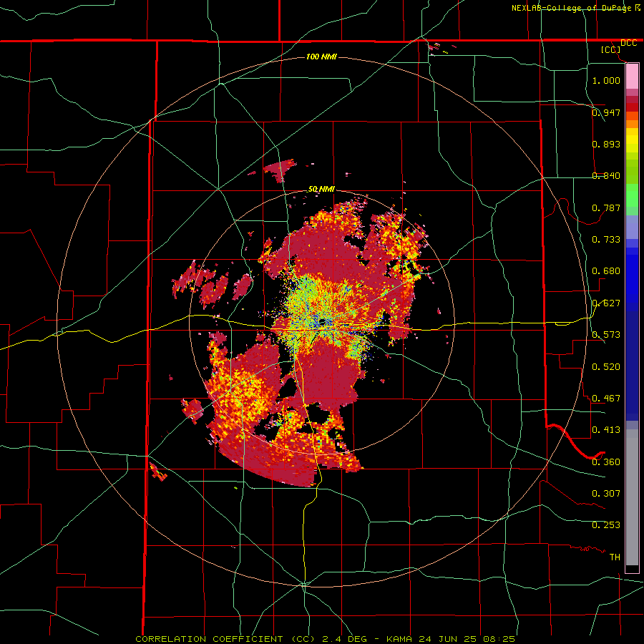Screen dimensions: 644x644
Task: Select the 0.307 scale value
Action: (x=606, y=494)
